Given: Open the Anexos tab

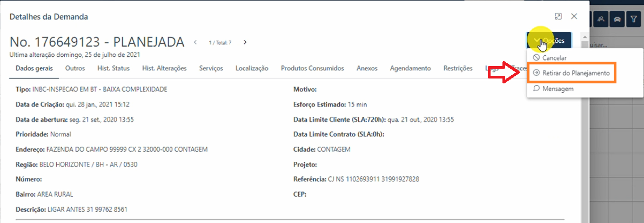Looking at the screenshot, I should [367, 68].
